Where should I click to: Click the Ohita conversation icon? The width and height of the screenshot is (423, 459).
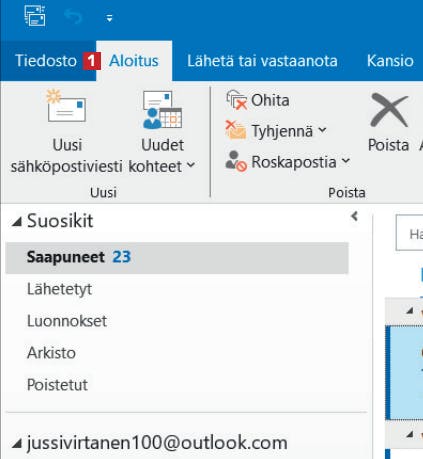[x=237, y=100]
